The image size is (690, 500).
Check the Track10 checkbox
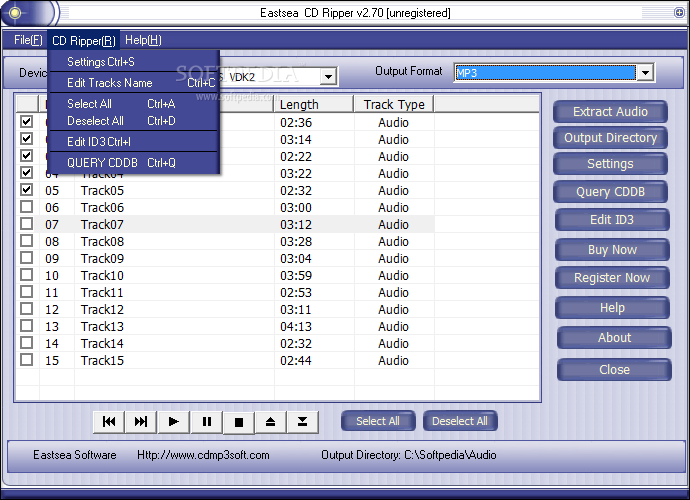pyautogui.click(x=26, y=275)
